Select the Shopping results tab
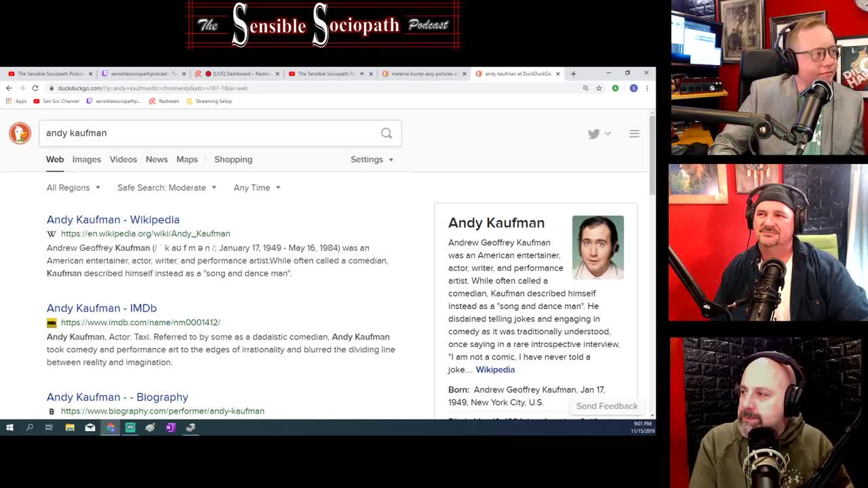The image size is (868, 488). (233, 159)
